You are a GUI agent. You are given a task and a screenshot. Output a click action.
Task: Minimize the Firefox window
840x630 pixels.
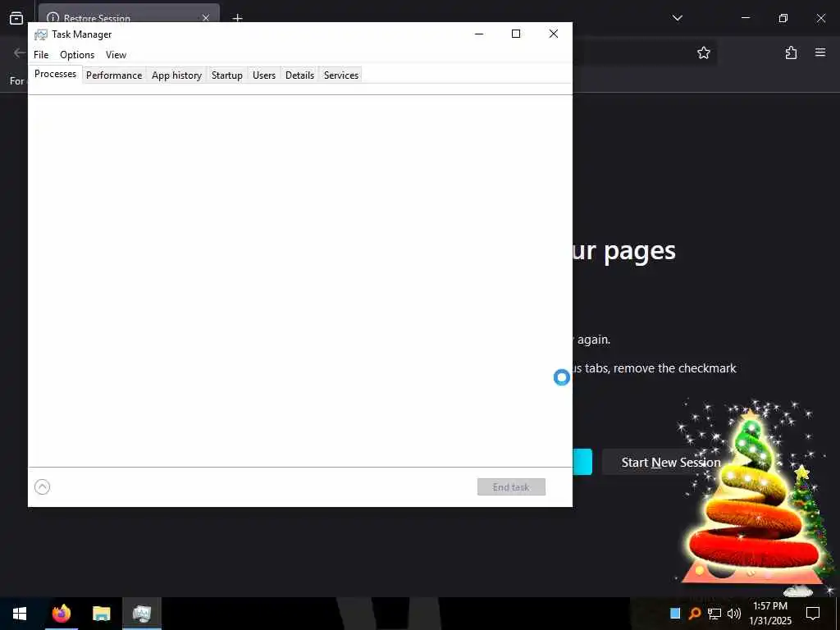pyautogui.click(x=745, y=18)
